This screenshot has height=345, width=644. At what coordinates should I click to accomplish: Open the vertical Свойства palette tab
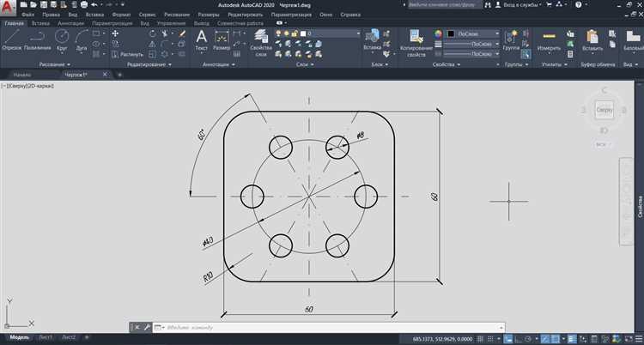click(x=640, y=206)
